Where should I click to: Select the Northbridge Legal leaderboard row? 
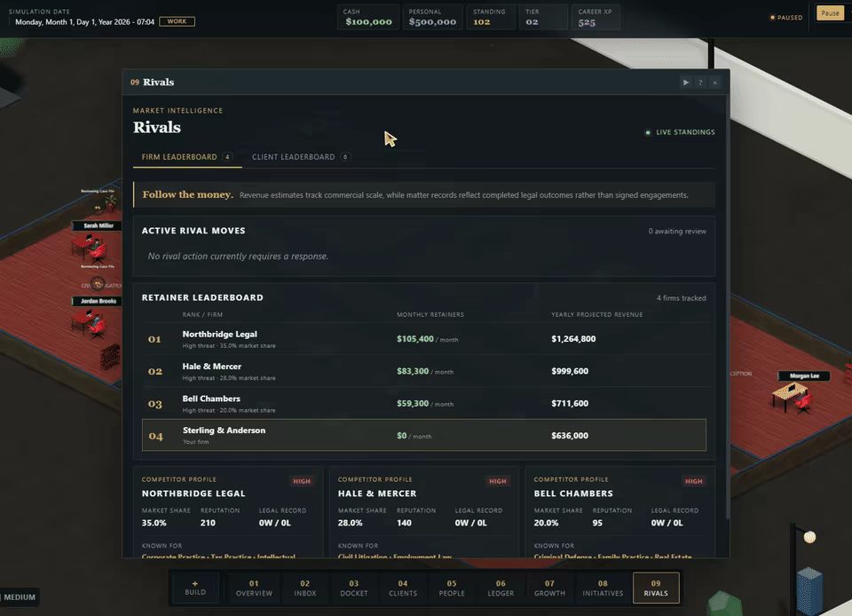pos(424,339)
